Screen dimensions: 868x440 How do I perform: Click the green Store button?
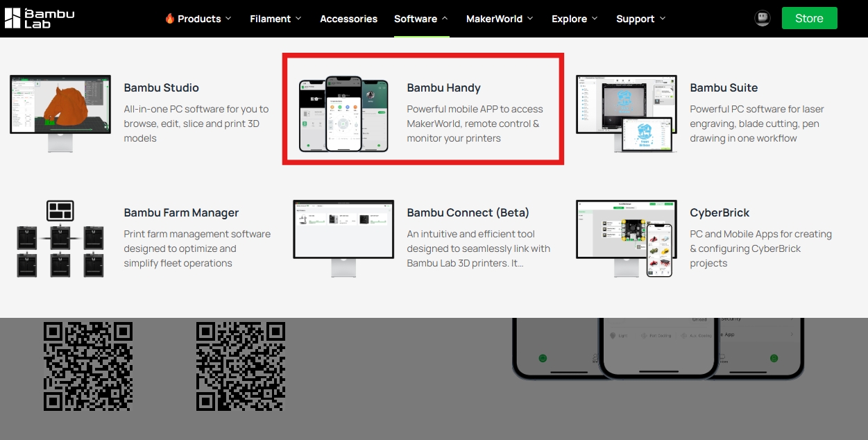(809, 19)
